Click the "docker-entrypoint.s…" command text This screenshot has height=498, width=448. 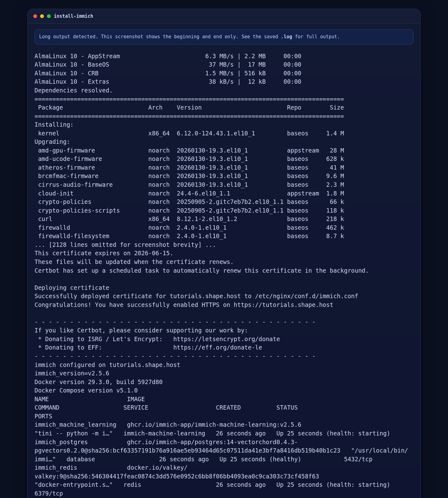tap(73, 485)
